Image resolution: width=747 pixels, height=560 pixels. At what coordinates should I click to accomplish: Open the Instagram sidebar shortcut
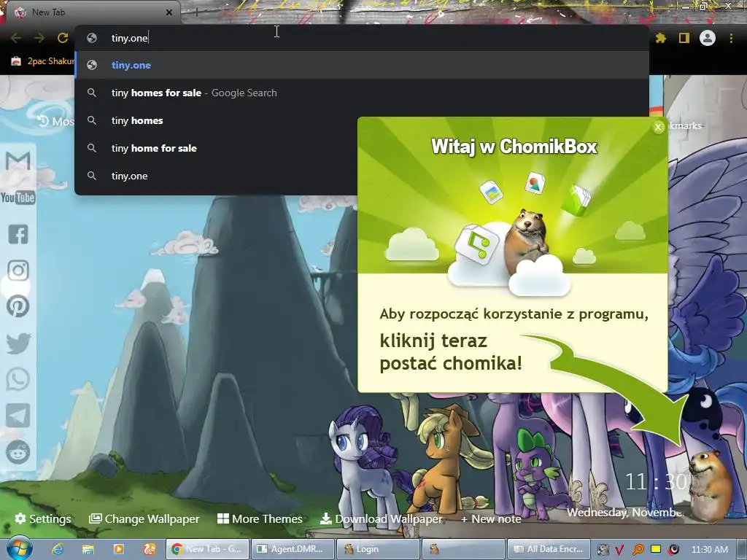click(18, 271)
